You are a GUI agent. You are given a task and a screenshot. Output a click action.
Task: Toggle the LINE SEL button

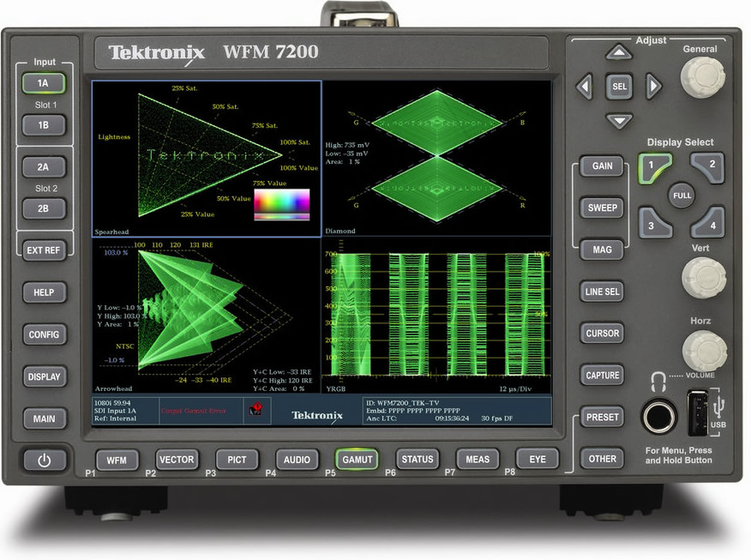click(602, 292)
